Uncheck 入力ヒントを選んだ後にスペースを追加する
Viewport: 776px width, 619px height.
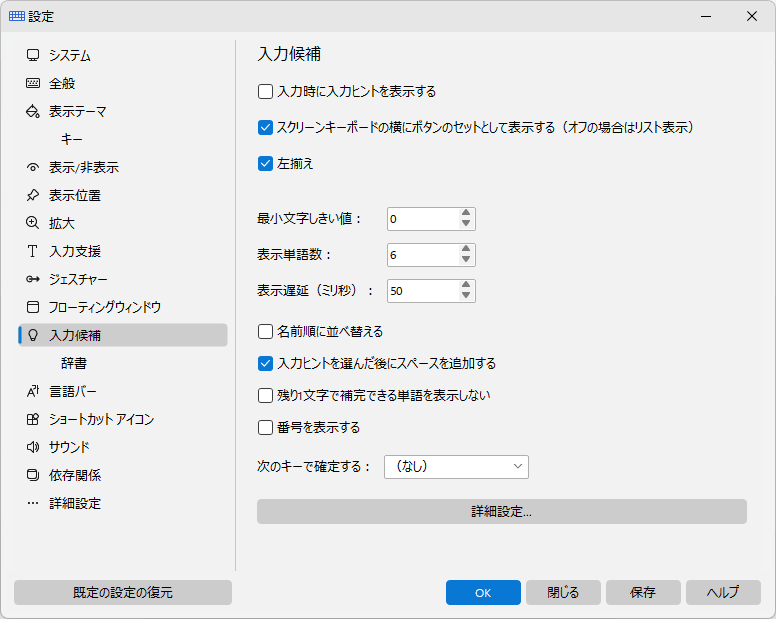[265, 364]
